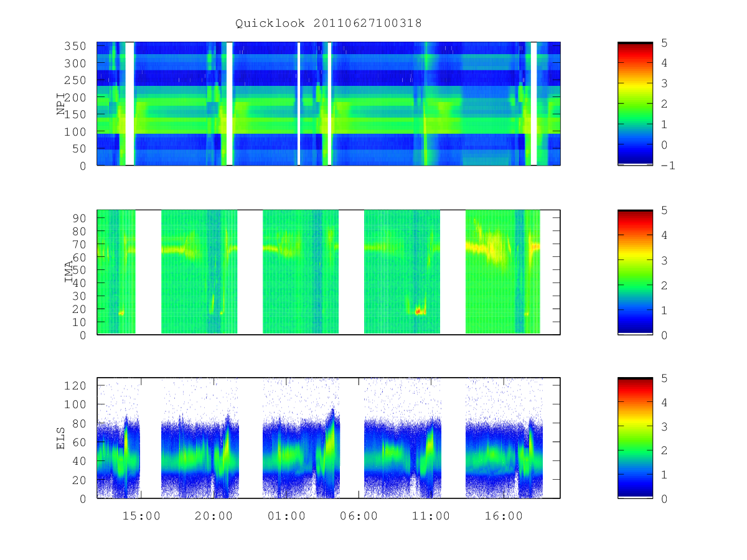Click the 5 label on IMA color bar
The image size is (747, 560).
tap(665, 210)
